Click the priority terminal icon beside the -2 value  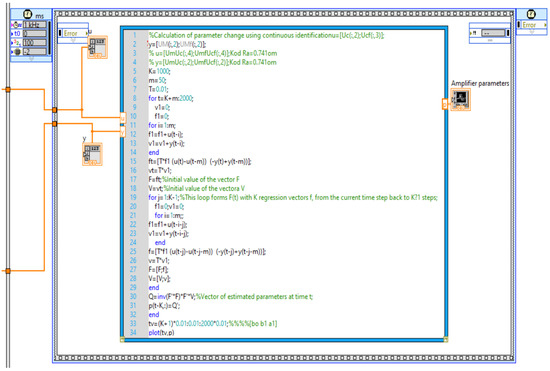pos(17,52)
